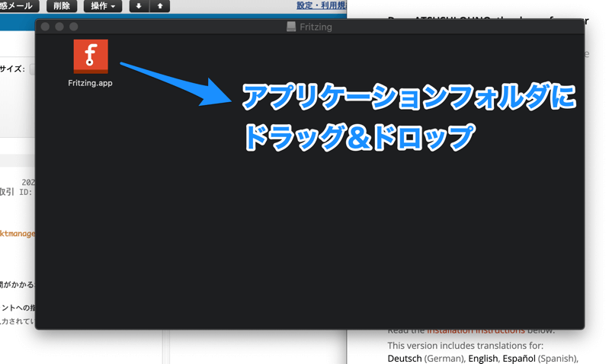
Task: Click 'This version includes translations for:' text
Action: 465,346
